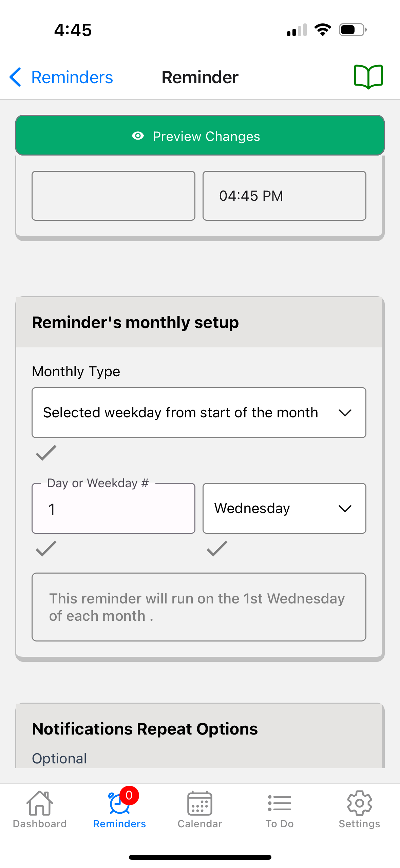Viewport: 400px width, 868px height.
Task: Tap the reminder schedule summary box
Action: (199, 607)
